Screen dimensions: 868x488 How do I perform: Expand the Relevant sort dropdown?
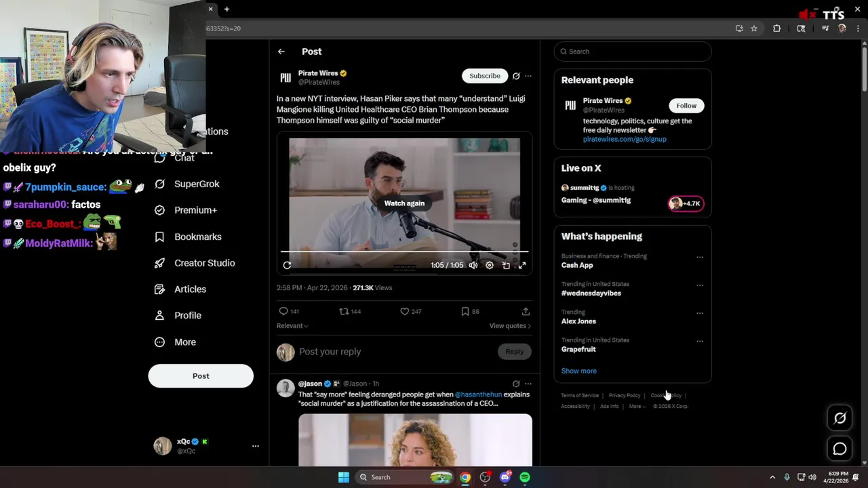click(292, 326)
